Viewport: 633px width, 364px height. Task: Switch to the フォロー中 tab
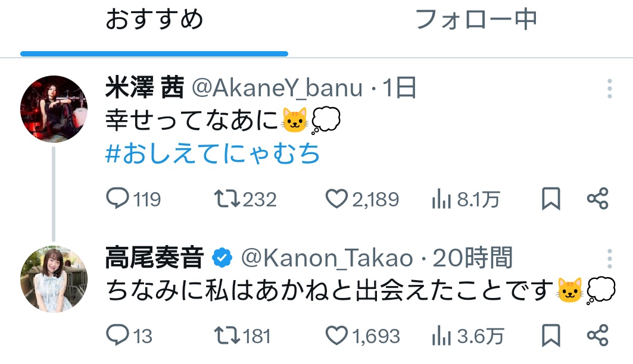(x=476, y=21)
